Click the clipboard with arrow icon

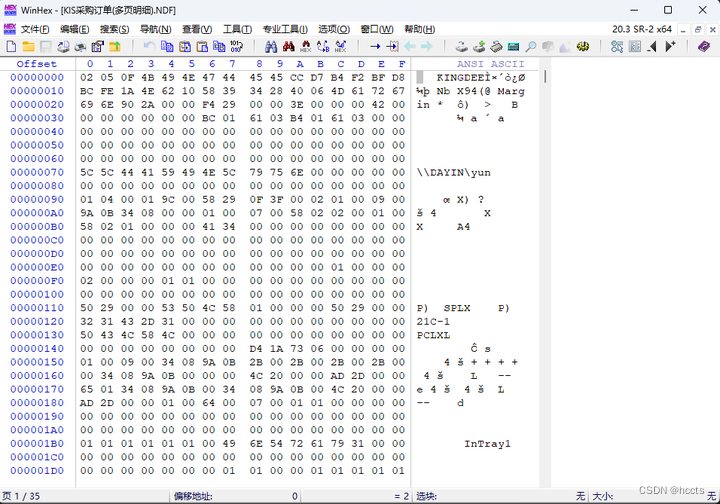click(185, 46)
